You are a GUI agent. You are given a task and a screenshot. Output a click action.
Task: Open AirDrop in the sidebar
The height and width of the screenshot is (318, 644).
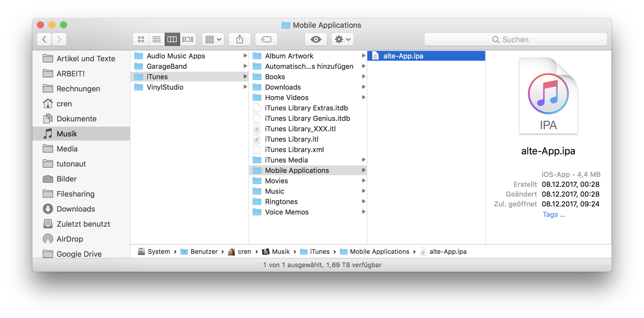click(x=70, y=239)
